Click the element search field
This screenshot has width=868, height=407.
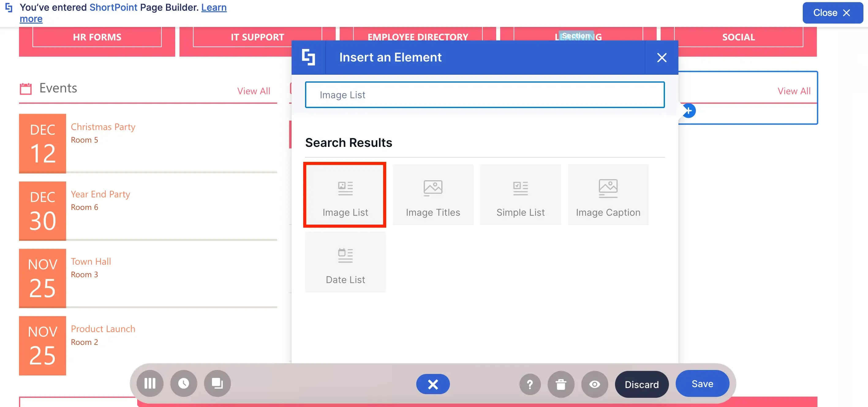485,95
